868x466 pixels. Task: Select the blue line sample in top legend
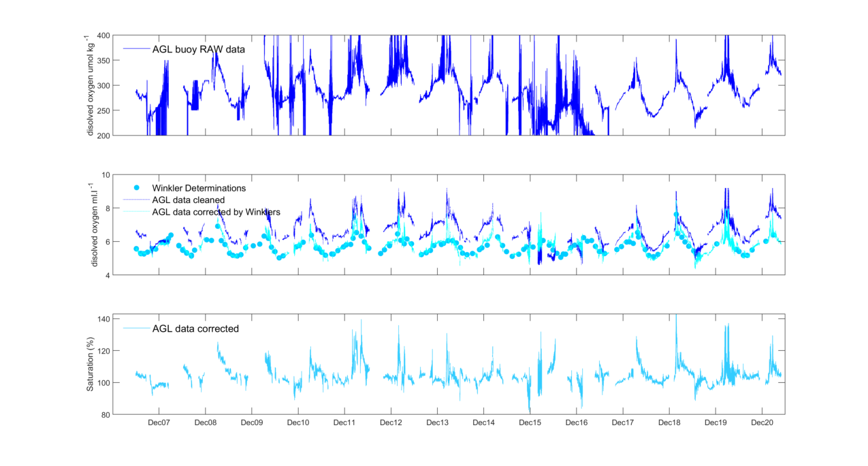tap(135, 50)
